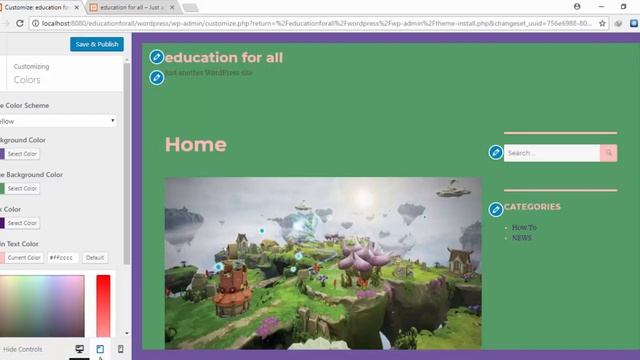
Task: Switch to tablet preview device
Action: click(x=100, y=349)
